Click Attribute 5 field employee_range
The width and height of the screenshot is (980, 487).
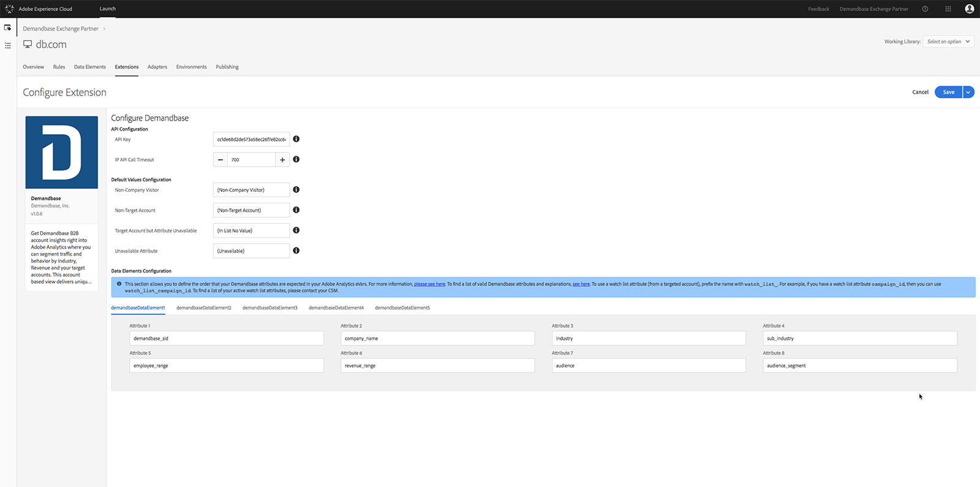tap(227, 365)
